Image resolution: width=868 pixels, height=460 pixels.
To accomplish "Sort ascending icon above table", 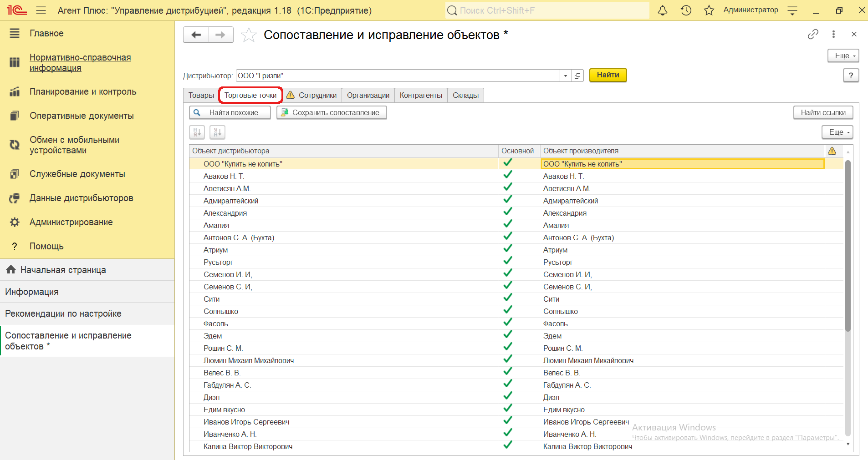I will [x=197, y=132].
